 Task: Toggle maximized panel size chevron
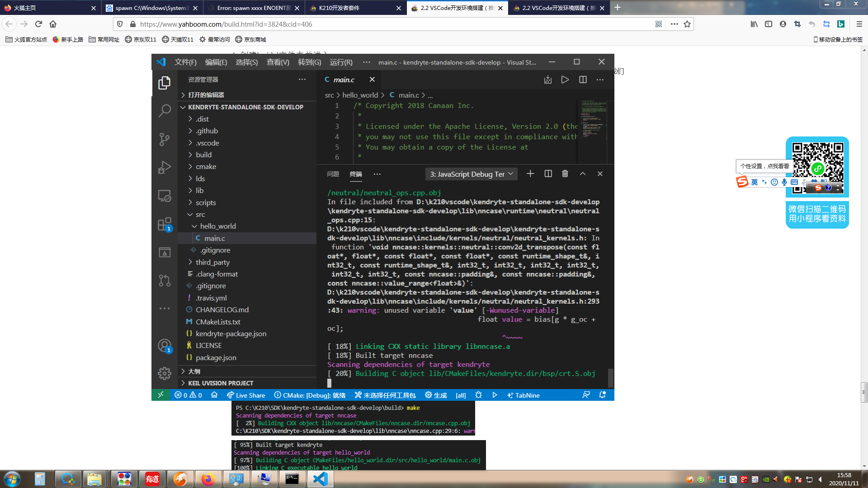pyautogui.click(x=583, y=174)
